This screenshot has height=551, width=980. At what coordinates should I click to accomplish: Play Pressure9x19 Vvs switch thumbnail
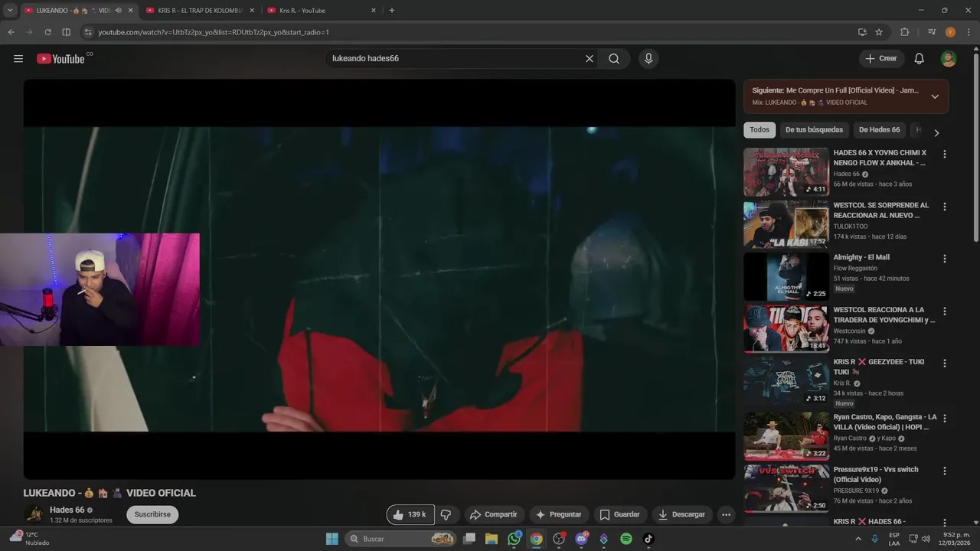(786, 490)
